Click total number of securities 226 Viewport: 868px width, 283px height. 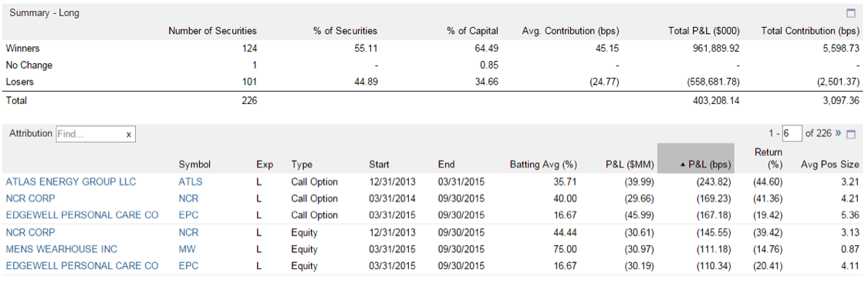250,100
